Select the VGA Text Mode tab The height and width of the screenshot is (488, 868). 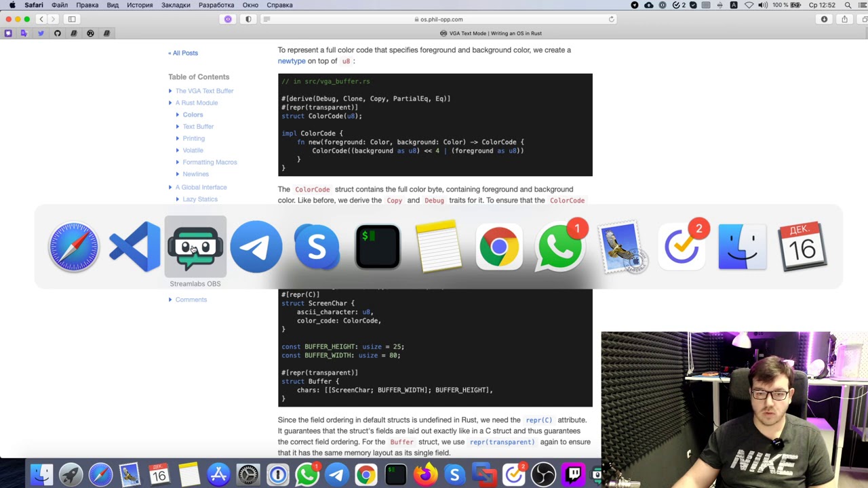491,33
